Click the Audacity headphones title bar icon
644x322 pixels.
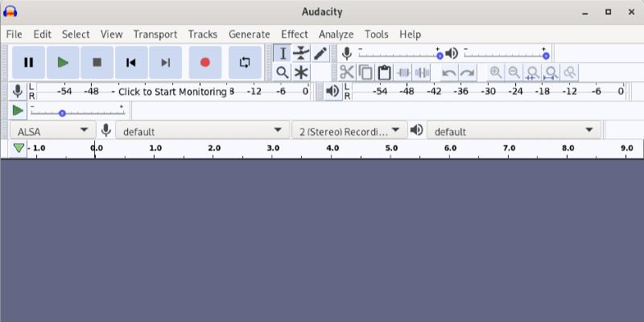coord(10,11)
